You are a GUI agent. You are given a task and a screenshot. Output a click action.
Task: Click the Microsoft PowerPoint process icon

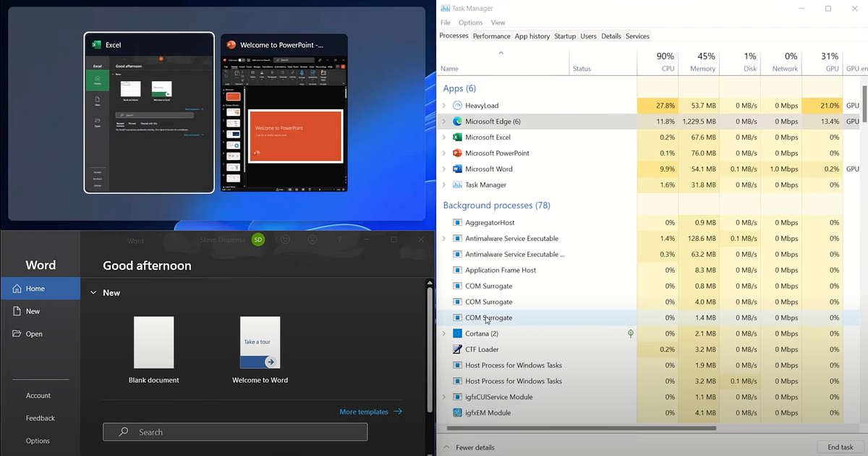pos(457,153)
